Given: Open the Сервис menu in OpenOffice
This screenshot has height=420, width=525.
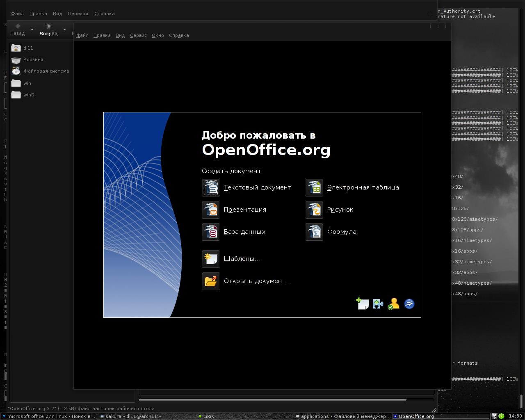Looking at the screenshot, I should (x=138, y=35).
